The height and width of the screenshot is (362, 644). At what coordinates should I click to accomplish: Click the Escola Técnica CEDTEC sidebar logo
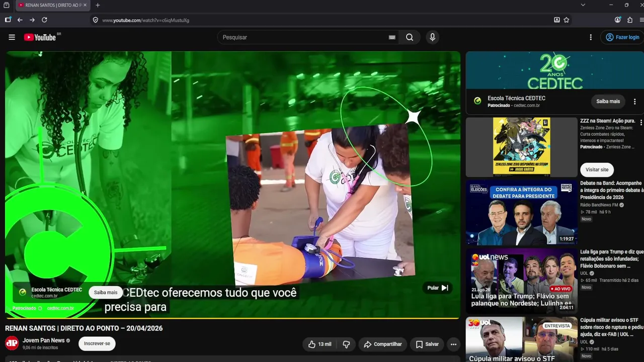477,101
